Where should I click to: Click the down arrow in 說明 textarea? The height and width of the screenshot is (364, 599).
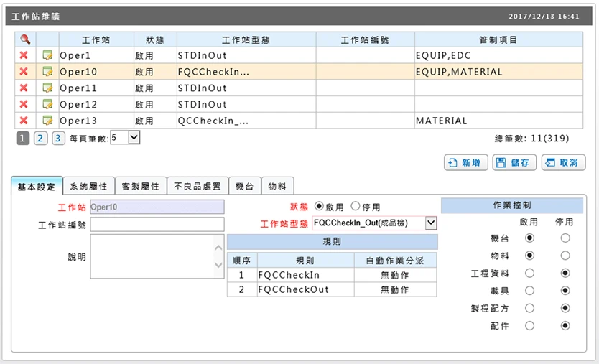218,265
